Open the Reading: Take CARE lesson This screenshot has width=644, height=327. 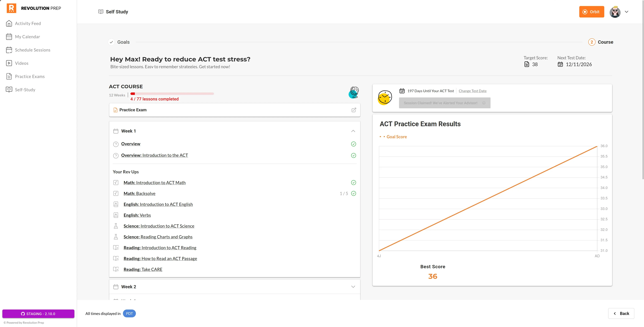click(143, 269)
